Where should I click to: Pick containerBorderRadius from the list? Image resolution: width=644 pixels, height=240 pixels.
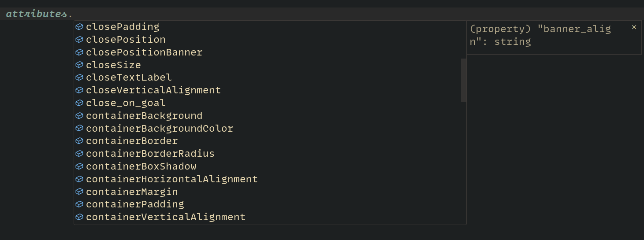coord(150,154)
